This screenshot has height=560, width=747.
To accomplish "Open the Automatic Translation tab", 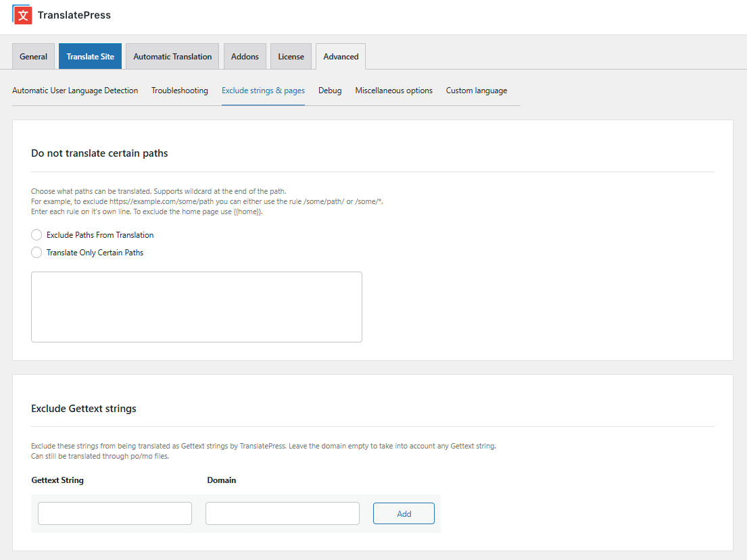I will coord(172,57).
